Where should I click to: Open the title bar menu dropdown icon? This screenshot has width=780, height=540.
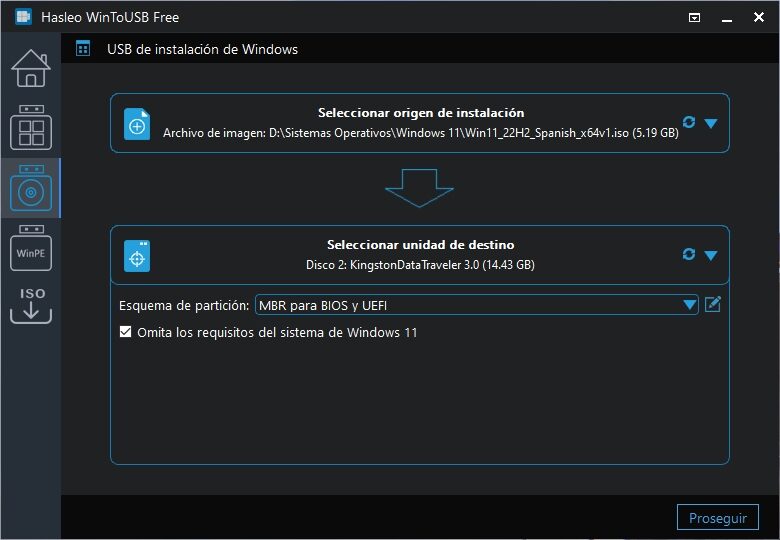tap(694, 18)
